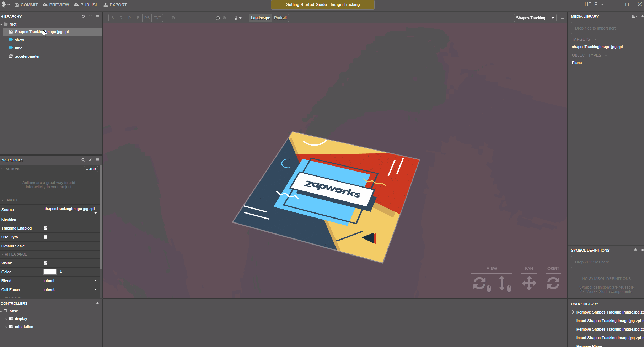Click the RS toolbar button
The width and height of the screenshot is (644, 347).
pos(147,18)
